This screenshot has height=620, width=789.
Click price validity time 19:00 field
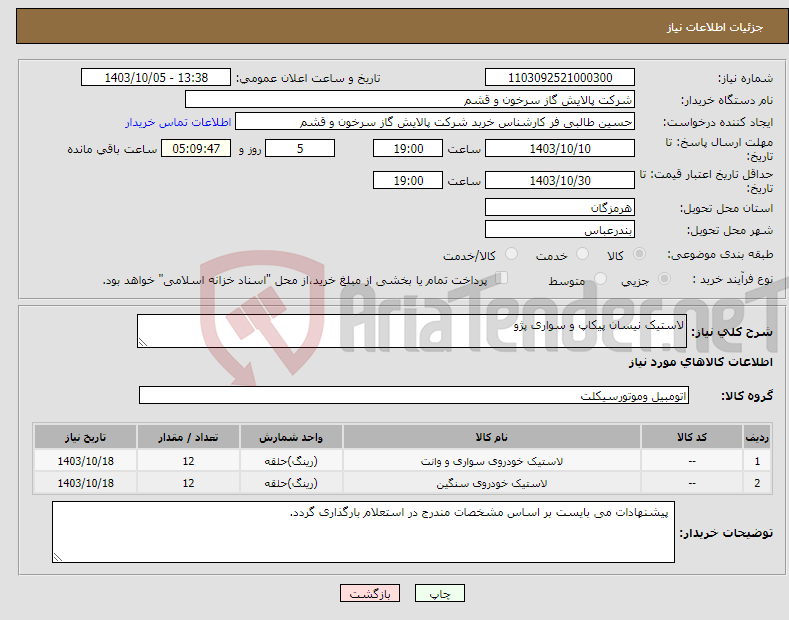tap(408, 180)
